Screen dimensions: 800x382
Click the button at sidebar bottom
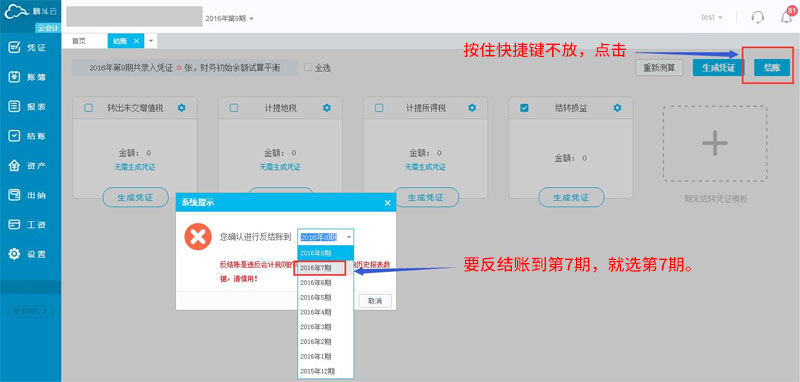(30, 311)
